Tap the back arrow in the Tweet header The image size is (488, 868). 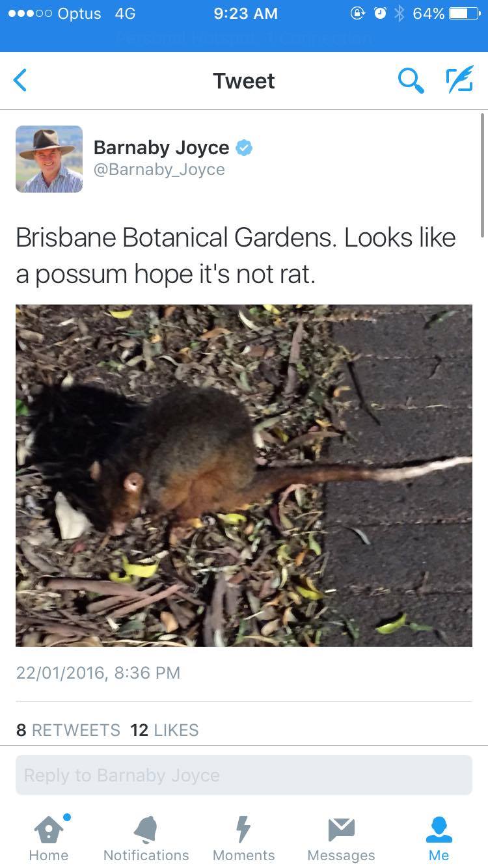pos(21,81)
